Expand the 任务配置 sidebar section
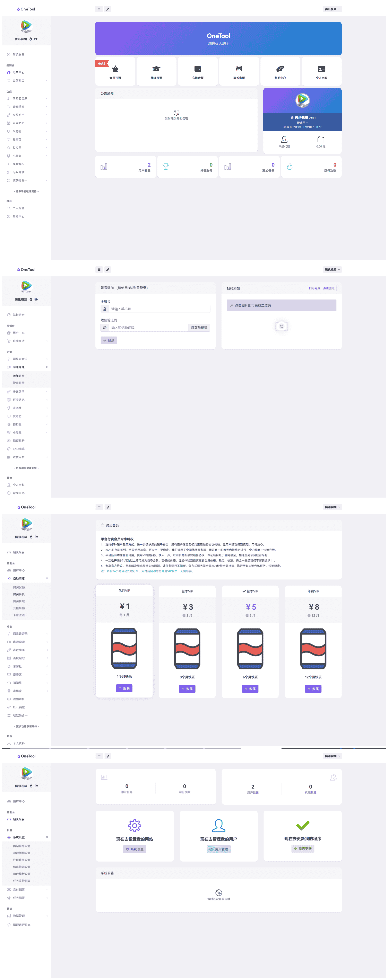The height and width of the screenshot is (980, 388). [x=19, y=898]
